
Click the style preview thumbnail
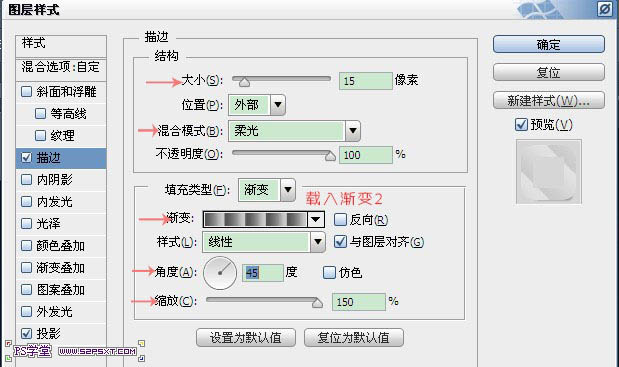549,172
